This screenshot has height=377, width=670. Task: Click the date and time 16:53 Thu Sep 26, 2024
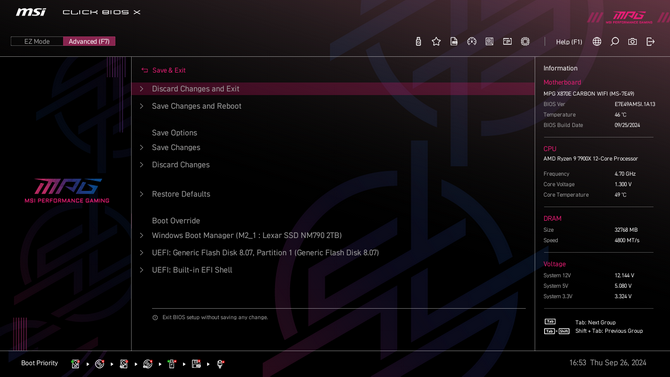pos(608,363)
